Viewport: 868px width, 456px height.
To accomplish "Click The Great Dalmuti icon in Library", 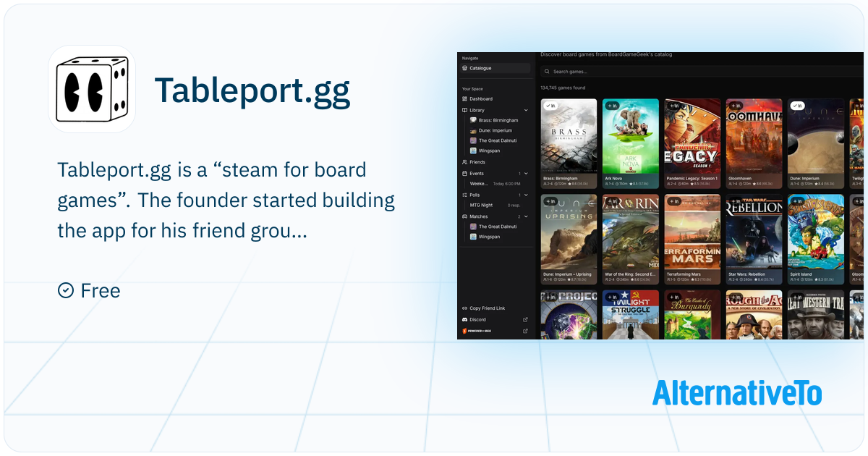I will [x=473, y=140].
